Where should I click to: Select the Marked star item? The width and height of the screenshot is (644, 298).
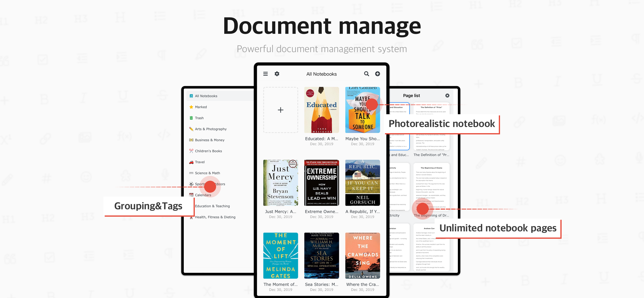[x=201, y=107]
